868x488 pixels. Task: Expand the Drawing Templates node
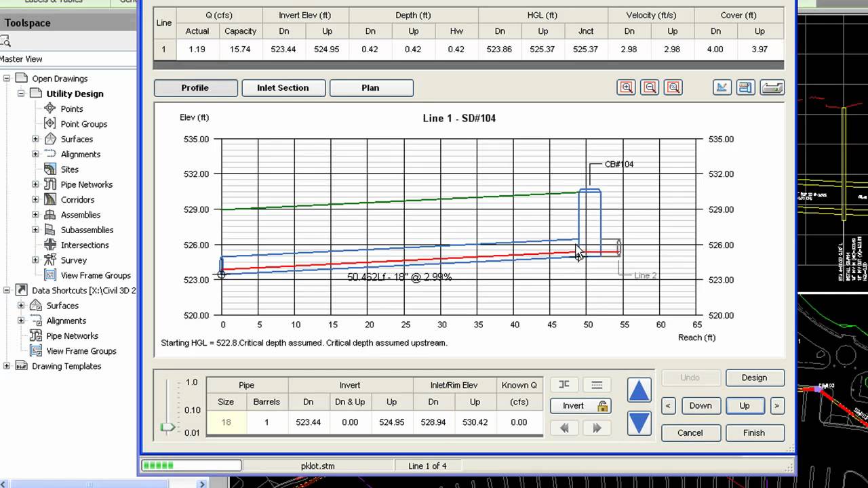(x=7, y=366)
